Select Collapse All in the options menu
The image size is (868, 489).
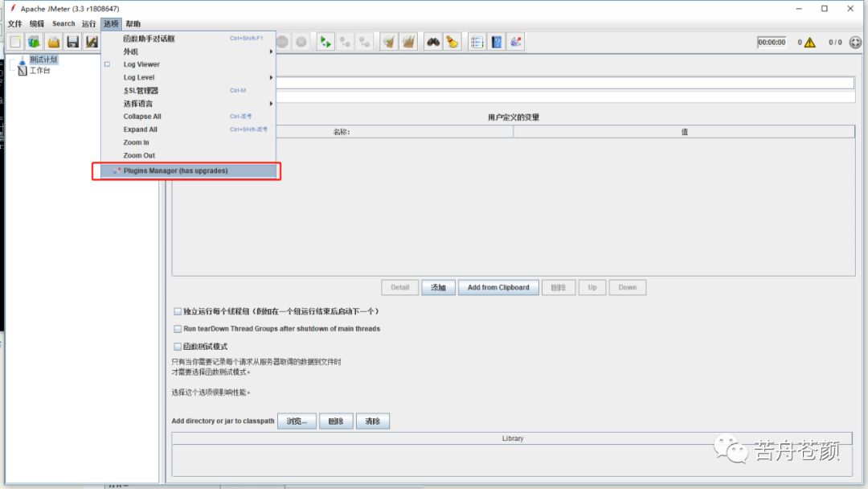click(x=188, y=117)
